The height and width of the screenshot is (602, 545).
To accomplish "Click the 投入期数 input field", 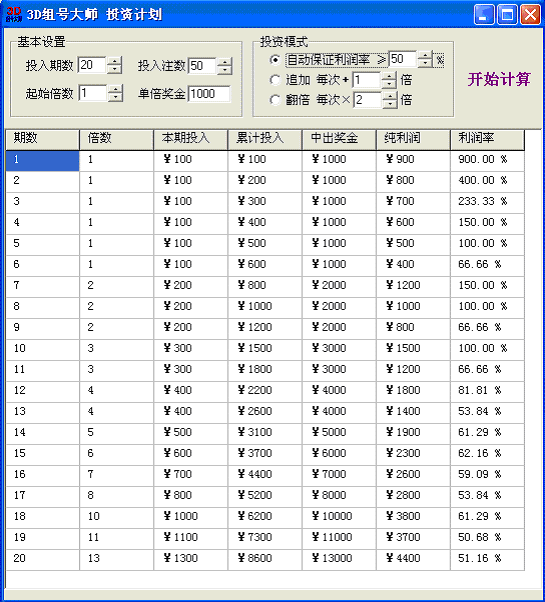I will click(x=92, y=65).
